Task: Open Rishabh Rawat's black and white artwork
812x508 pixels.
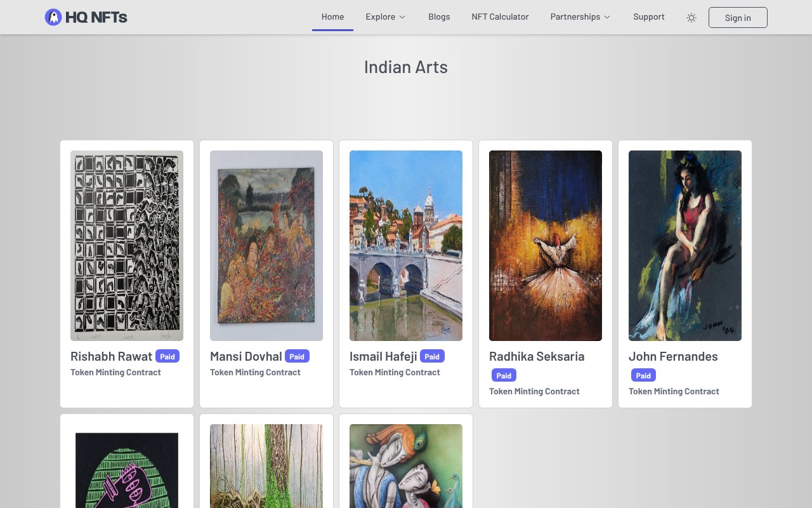Action: 127,245
